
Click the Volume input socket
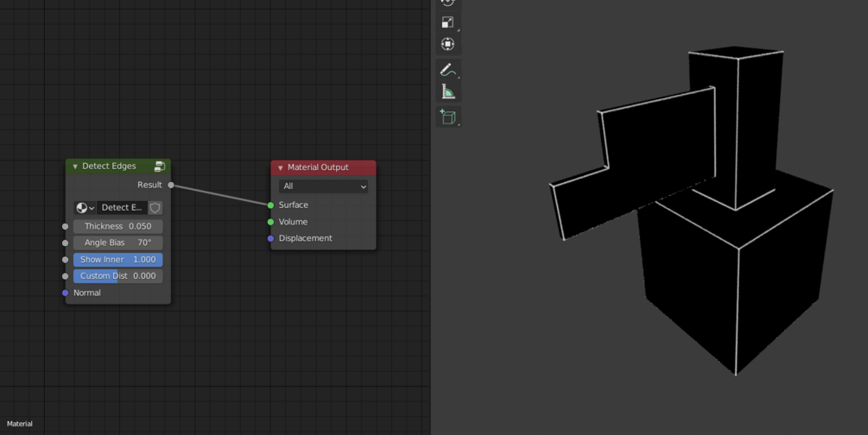(x=270, y=222)
